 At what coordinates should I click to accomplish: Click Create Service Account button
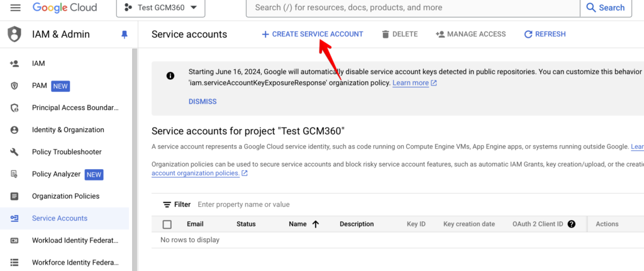(x=312, y=34)
